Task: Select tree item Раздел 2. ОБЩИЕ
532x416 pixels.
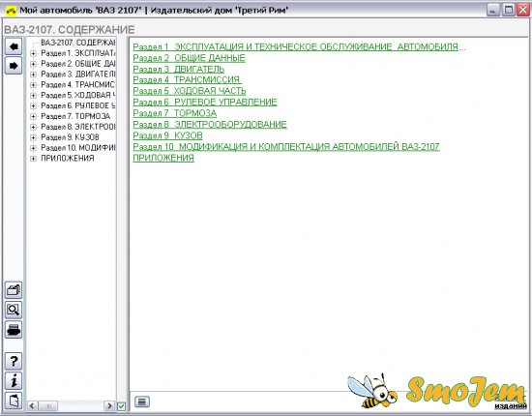Action: point(78,64)
